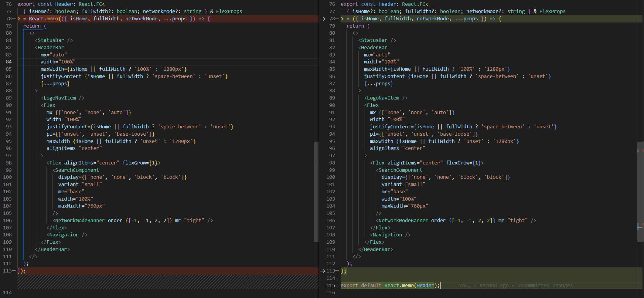Click 'pl={['unset', 'unset', 'base-loose']}' in left pane
644x298 pixels.
[x=101, y=134]
